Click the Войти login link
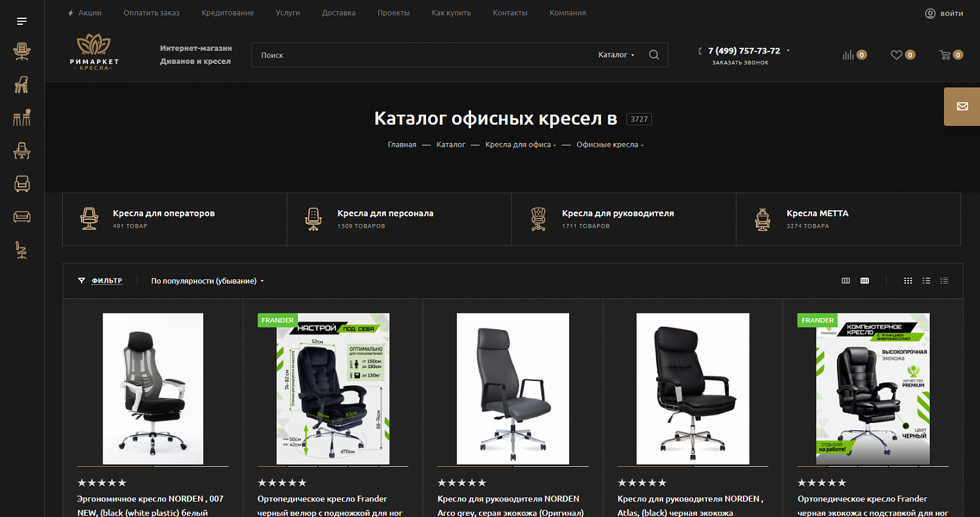Image resolution: width=980 pixels, height=517 pixels. click(x=952, y=14)
